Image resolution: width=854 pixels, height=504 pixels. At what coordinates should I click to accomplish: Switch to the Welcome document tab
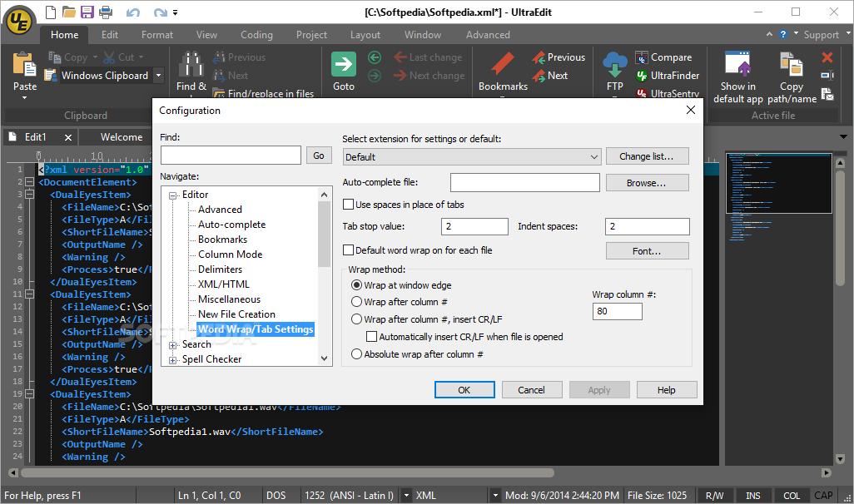click(122, 137)
